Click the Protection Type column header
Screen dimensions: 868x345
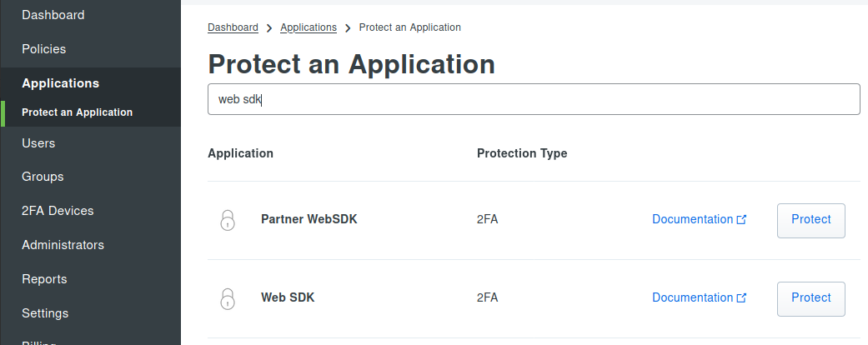[x=522, y=153]
